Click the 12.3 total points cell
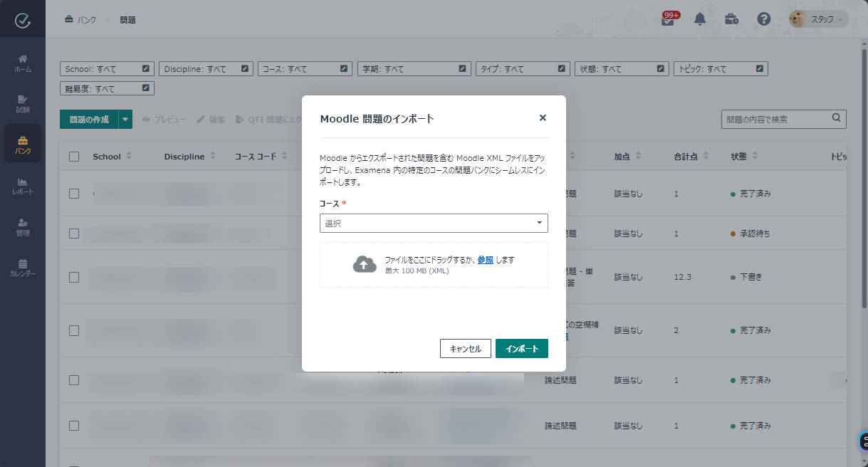This screenshot has width=868, height=467. 683,277
